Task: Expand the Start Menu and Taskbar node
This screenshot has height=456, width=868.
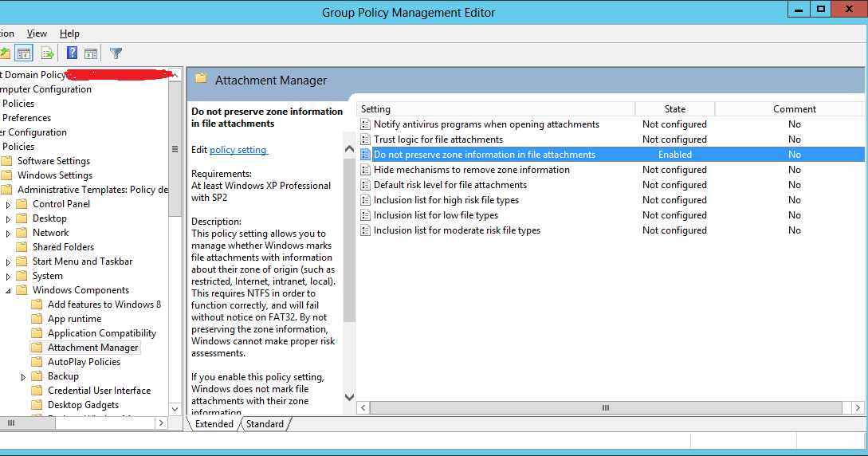Action: tap(8, 262)
